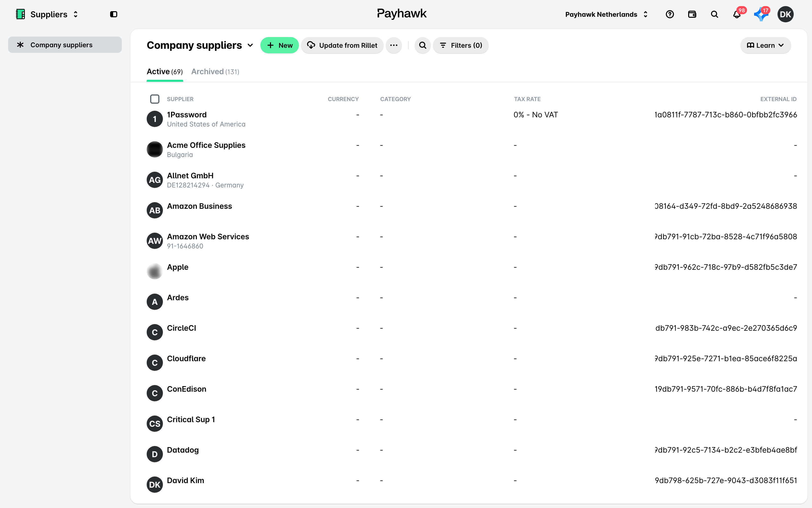The height and width of the screenshot is (508, 812).
Task: Open Amazon Business supplier
Action: point(472,210)
